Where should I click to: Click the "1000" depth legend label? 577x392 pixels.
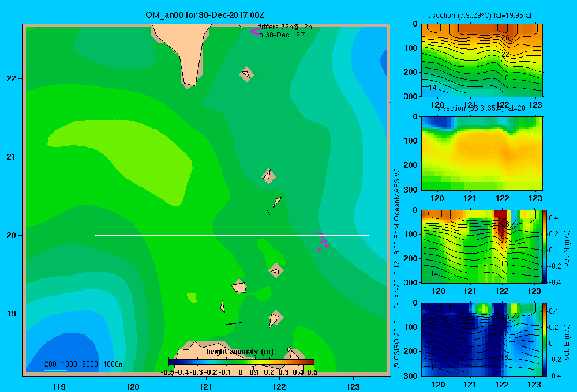tap(69, 364)
